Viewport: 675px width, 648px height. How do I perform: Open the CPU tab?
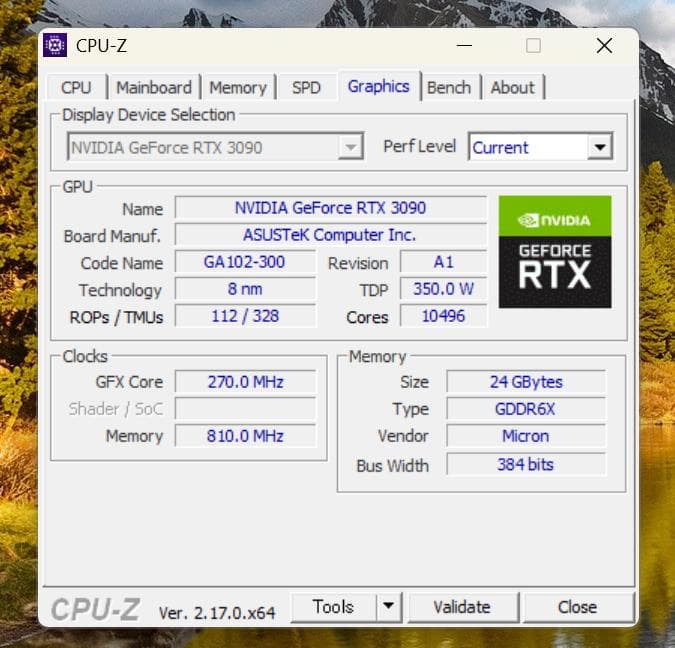pyautogui.click(x=76, y=87)
